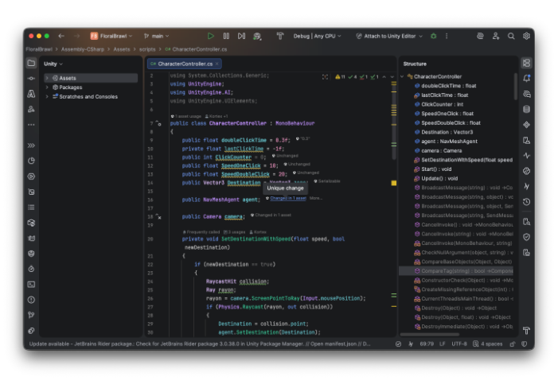Click the Assets breadcrumb item
Image resolution: width=554 pixels, height=392 pixels.
(122, 49)
